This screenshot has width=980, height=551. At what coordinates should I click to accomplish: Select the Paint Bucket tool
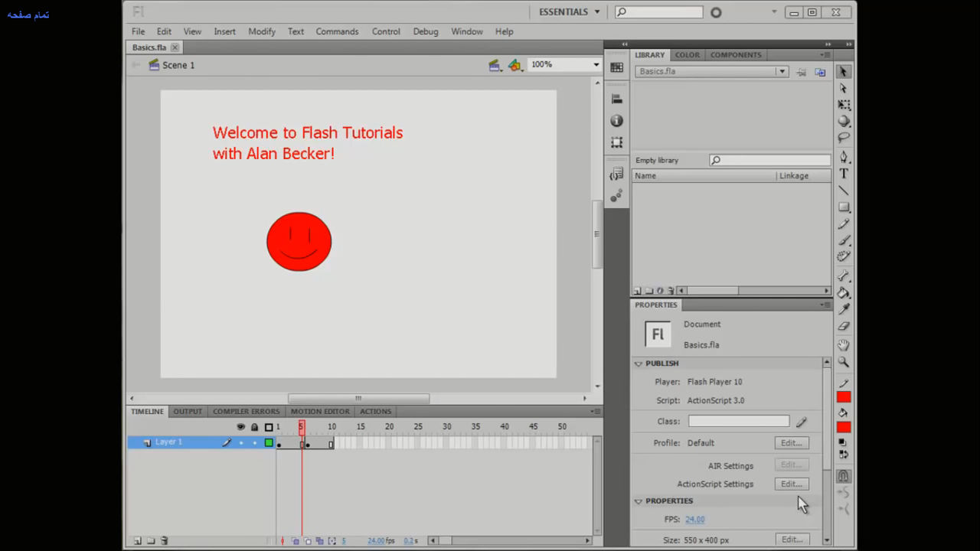tap(843, 293)
